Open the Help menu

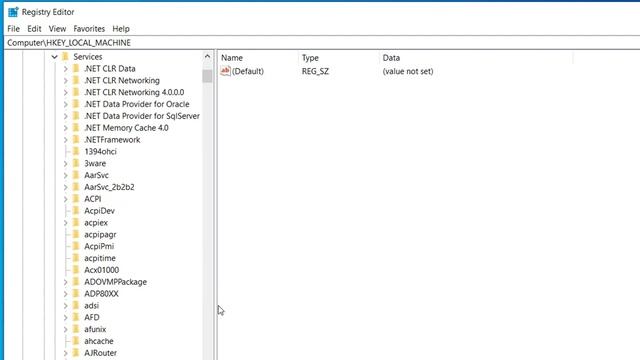121,29
